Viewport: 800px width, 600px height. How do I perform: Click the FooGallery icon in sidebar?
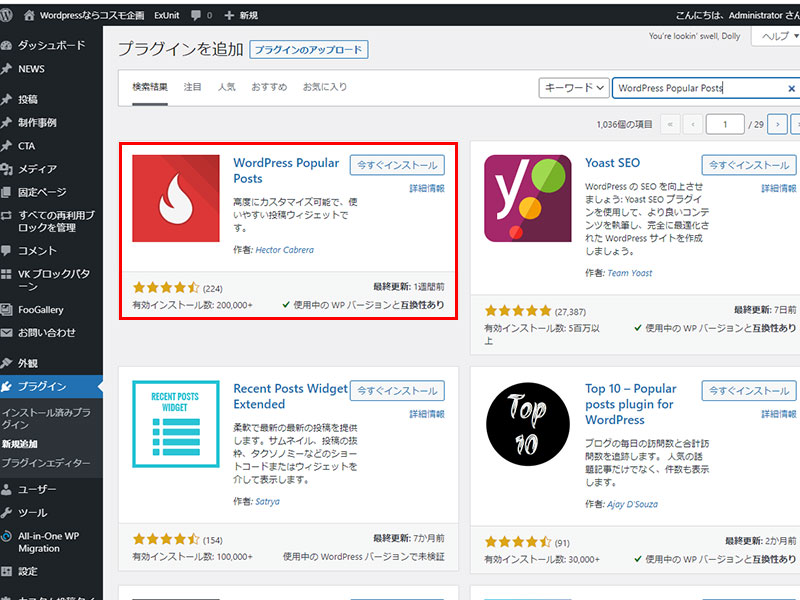click(x=6, y=309)
